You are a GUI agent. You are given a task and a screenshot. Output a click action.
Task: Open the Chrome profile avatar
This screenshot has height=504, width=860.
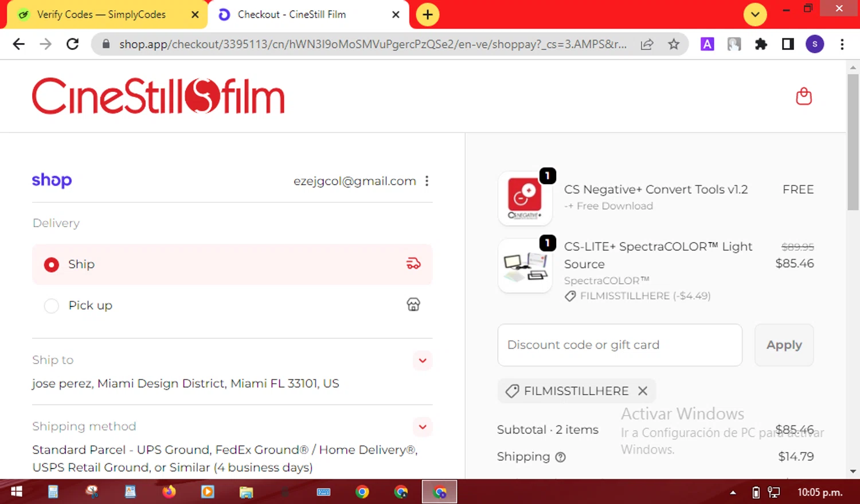(x=815, y=44)
